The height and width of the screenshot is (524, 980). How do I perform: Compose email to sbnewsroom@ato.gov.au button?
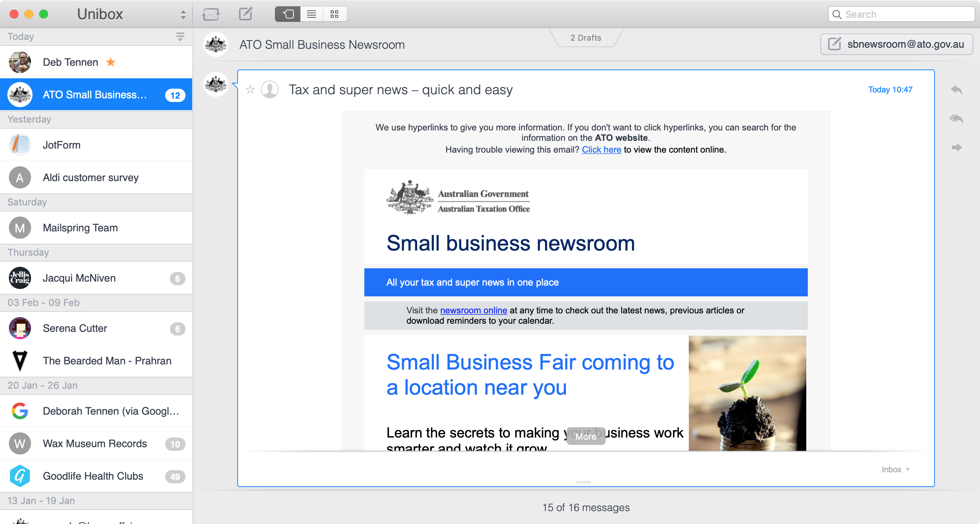(x=896, y=44)
